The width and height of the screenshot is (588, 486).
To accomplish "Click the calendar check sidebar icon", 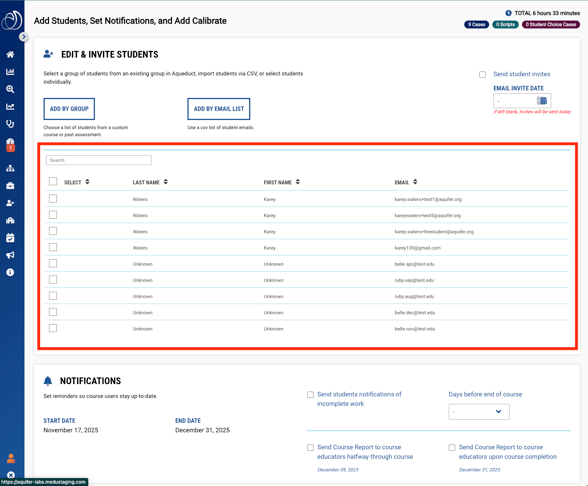I will pyautogui.click(x=10, y=238).
